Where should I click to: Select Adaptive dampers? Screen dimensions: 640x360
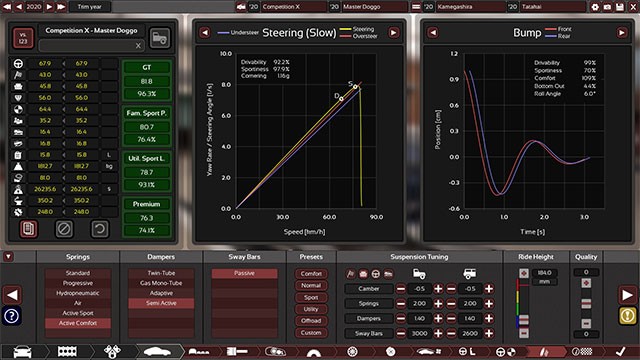[x=161, y=293]
